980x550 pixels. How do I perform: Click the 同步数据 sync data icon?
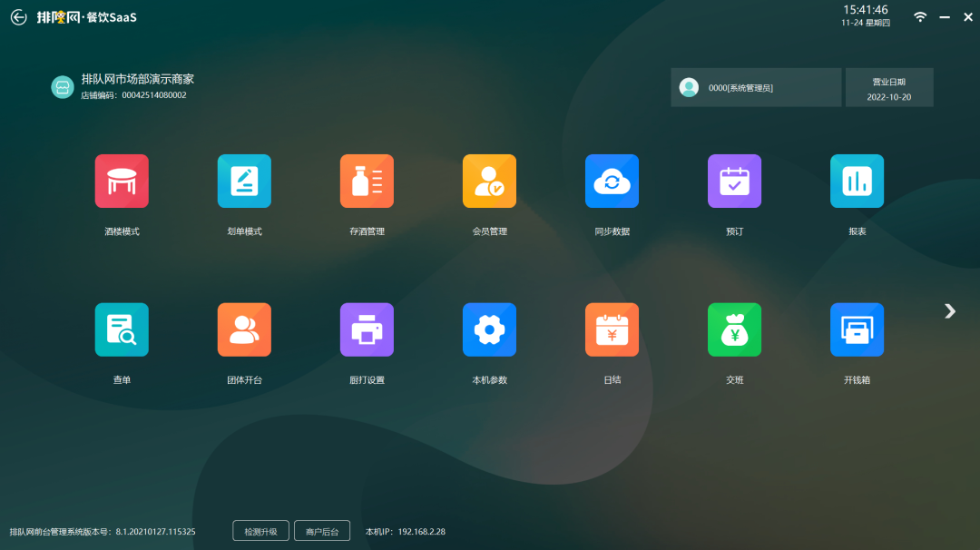coord(612,182)
